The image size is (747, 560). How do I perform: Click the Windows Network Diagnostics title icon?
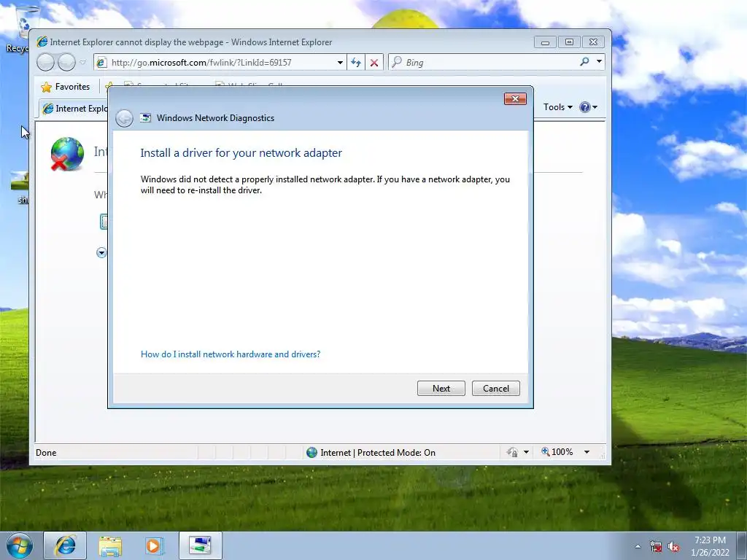(x=145, y=117)
